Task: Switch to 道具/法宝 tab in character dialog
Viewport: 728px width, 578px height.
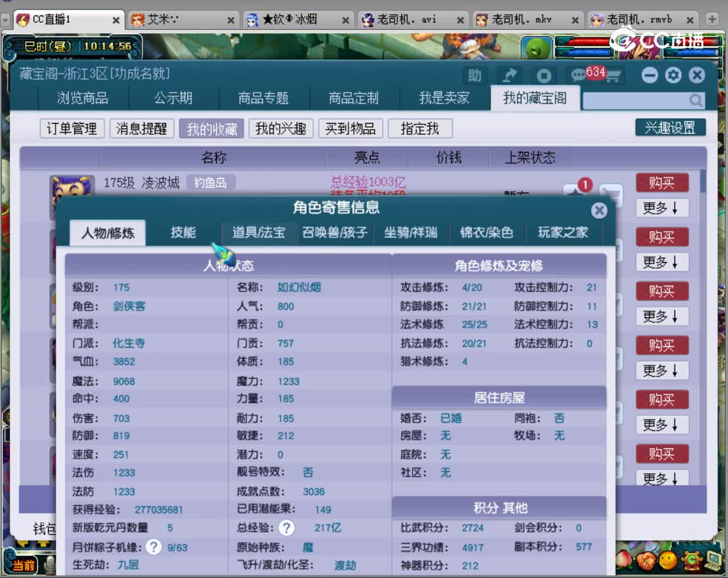Action: pos(259,233)
